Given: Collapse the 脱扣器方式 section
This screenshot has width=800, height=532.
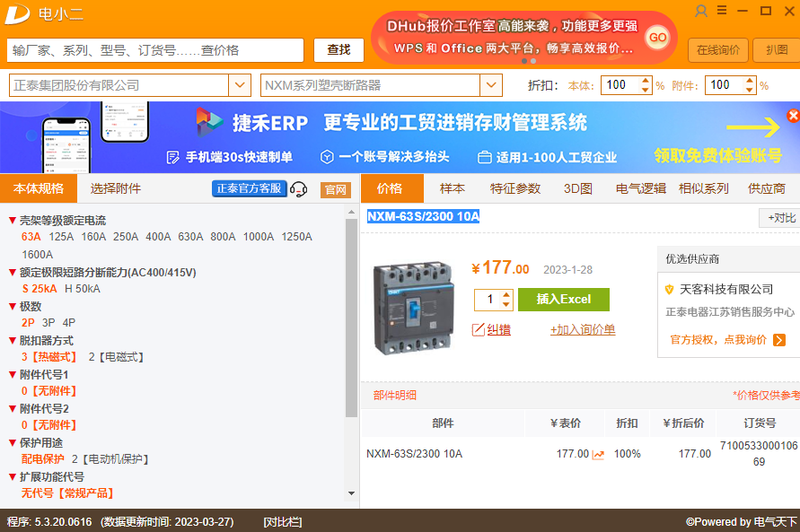Looking at the screenshot, I should (x=13, y=341).
